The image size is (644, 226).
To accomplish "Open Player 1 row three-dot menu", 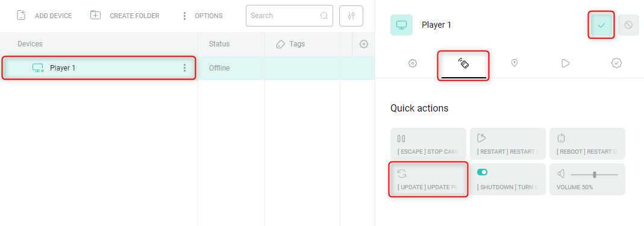I will point(185,67).
